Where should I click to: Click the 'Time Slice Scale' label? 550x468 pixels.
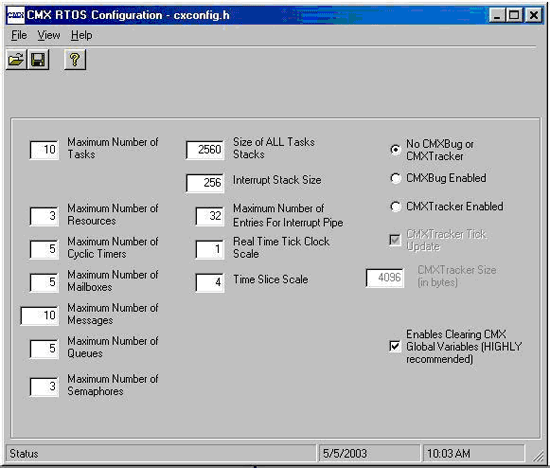point(270,280)
